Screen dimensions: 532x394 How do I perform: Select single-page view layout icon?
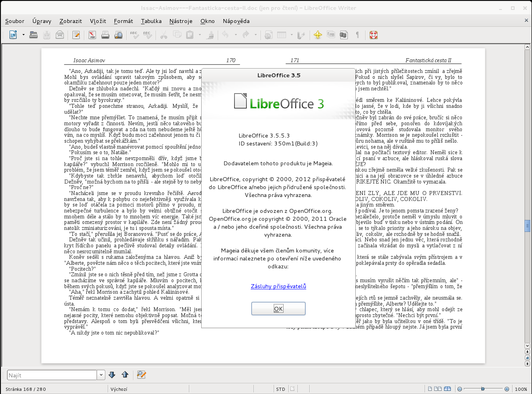[x=430, y=389]
